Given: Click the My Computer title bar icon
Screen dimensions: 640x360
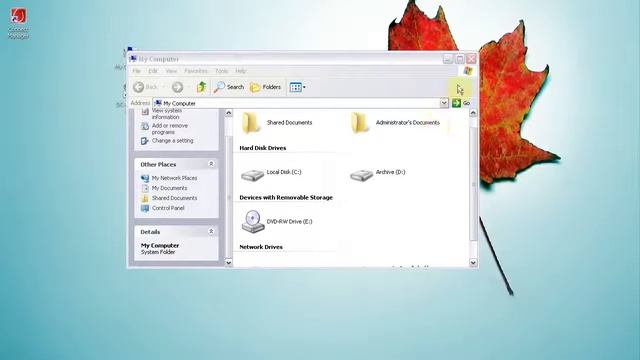Looking at the screenshot, I should pyautogui.click(x=133, y=59).
